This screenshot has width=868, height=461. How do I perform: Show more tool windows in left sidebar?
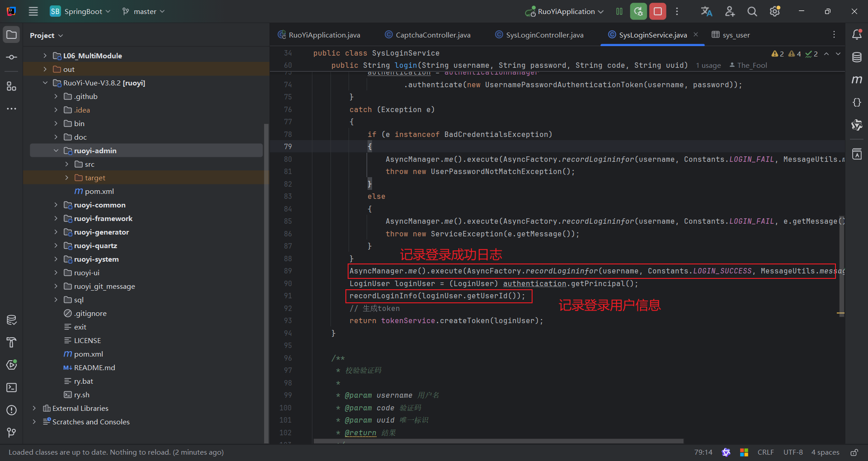(x=11, y=109)
